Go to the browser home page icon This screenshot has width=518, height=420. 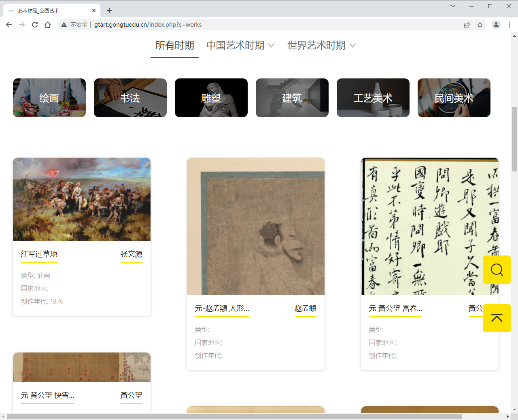click(48, 25)
